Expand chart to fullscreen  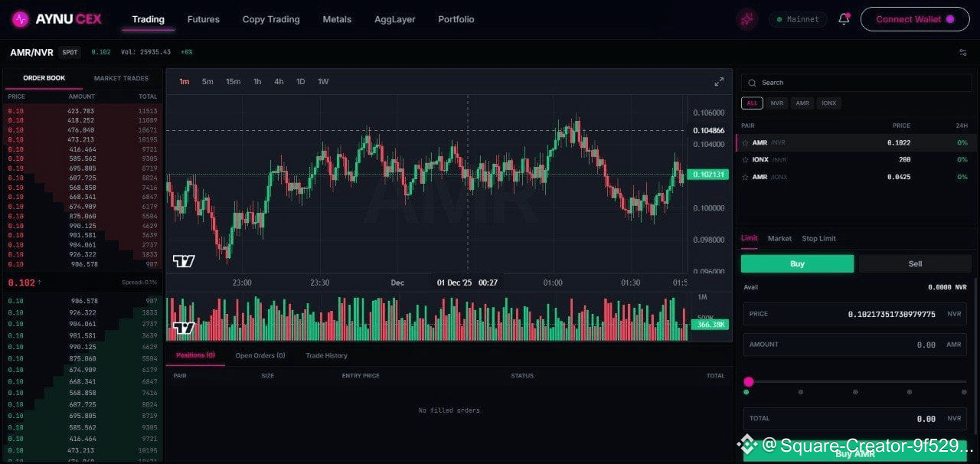719,81
